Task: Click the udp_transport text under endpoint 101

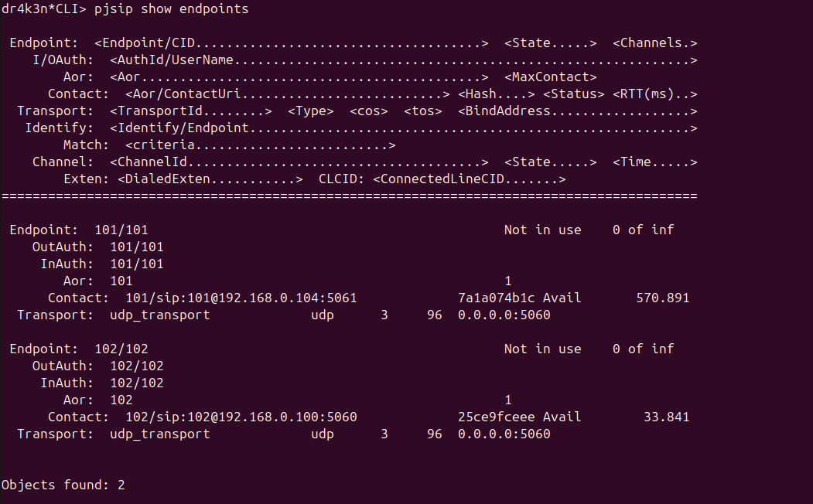Action: [159, 315]
